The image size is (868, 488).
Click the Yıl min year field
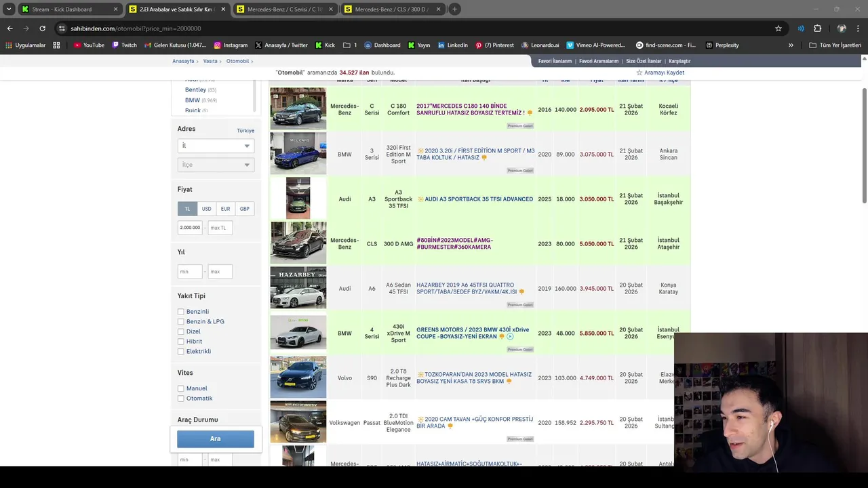tap(190, 272)
